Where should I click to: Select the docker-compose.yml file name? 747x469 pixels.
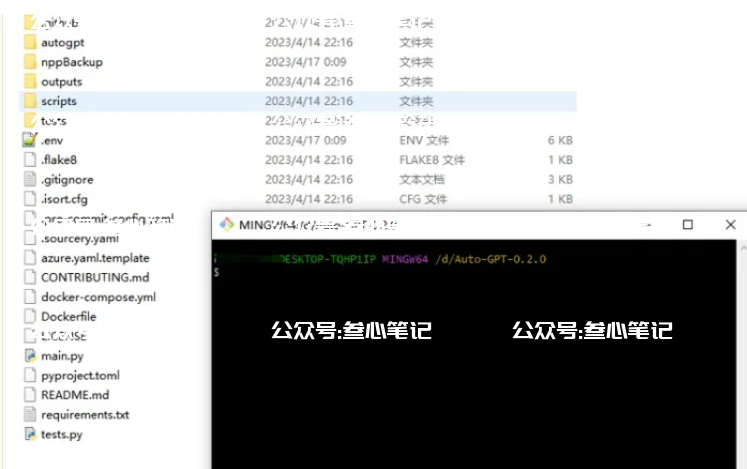click(98, 297)
